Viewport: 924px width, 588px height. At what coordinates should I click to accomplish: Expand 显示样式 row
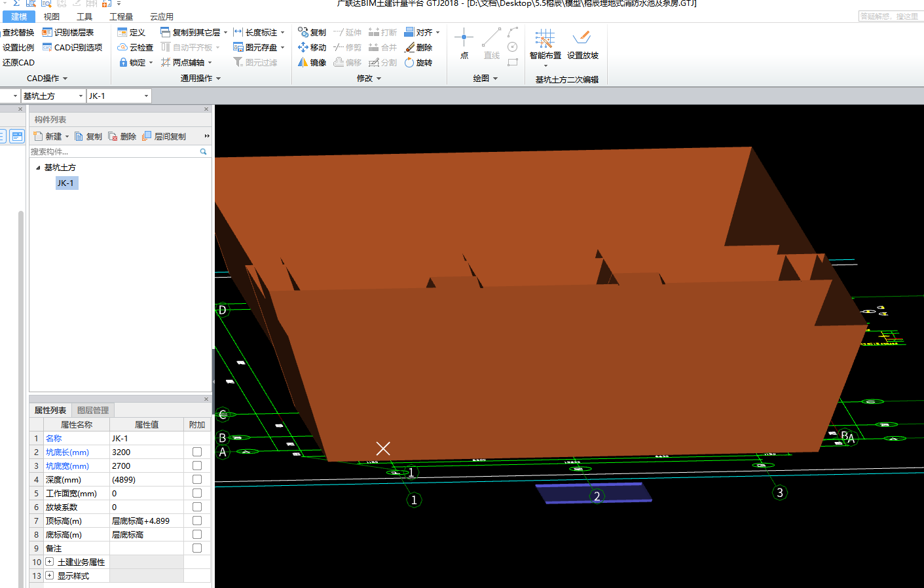(49, 576)
